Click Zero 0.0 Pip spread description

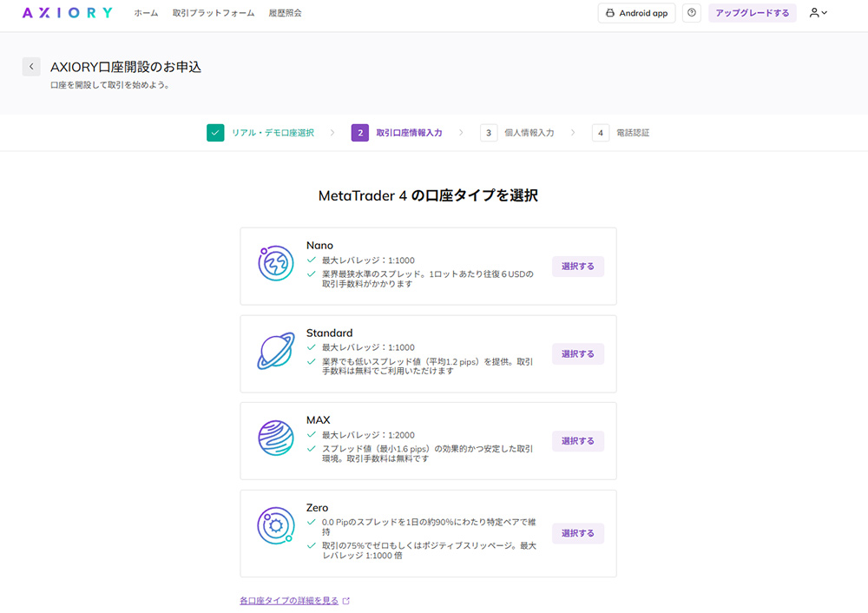[429, 527]
